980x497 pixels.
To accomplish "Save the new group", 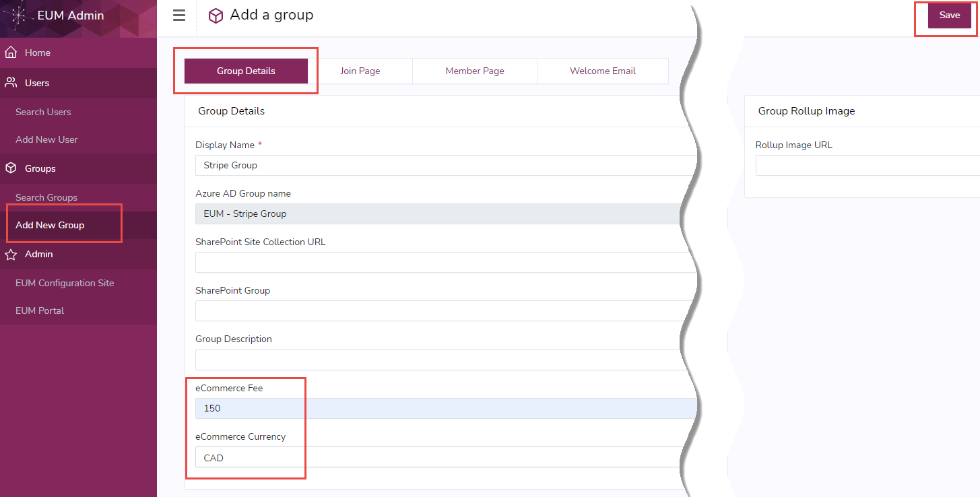I will click(950, 15).
